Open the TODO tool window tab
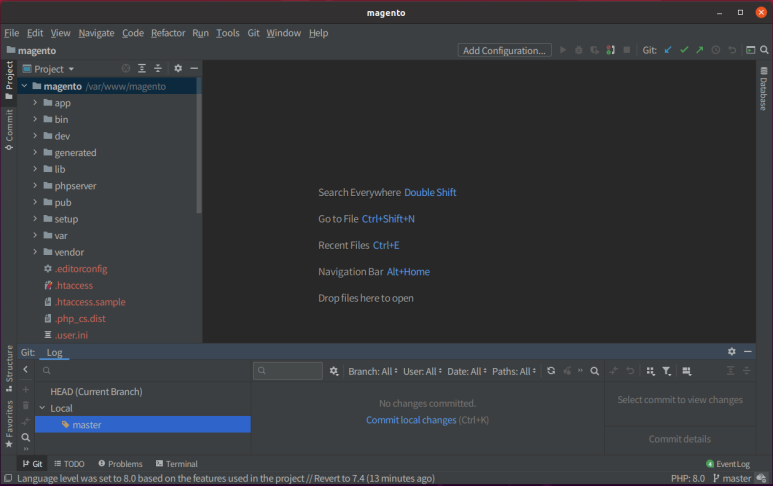 [69, 464]
